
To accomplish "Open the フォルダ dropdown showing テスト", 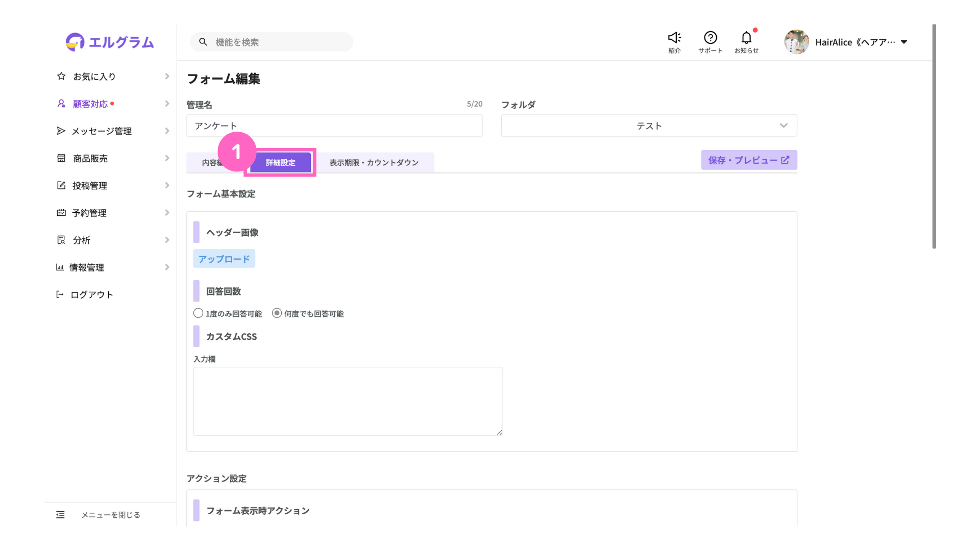I will [x=649, y=126].
